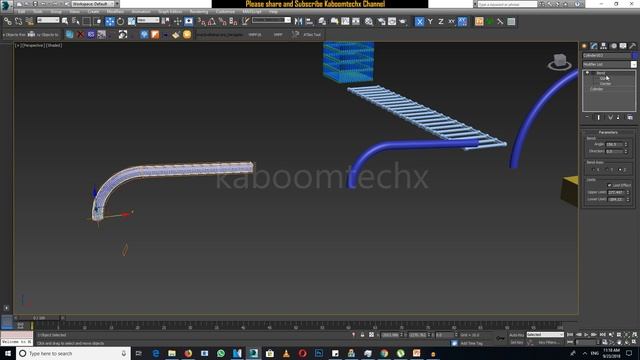Screen dimensions: 640x360
Task: Click the ViewCube in the viewport
Action: pyautogui.click(x=560, y=61)
